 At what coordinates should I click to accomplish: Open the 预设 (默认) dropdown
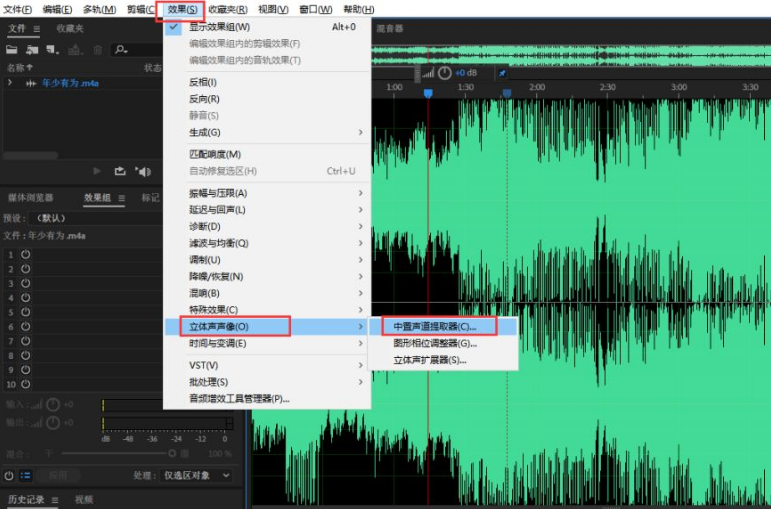click(x=96, y=218)
